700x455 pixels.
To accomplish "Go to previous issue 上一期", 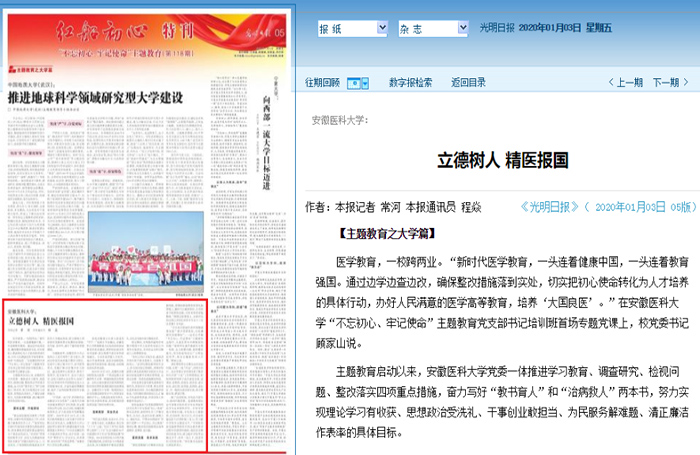I will pos(623,83).
